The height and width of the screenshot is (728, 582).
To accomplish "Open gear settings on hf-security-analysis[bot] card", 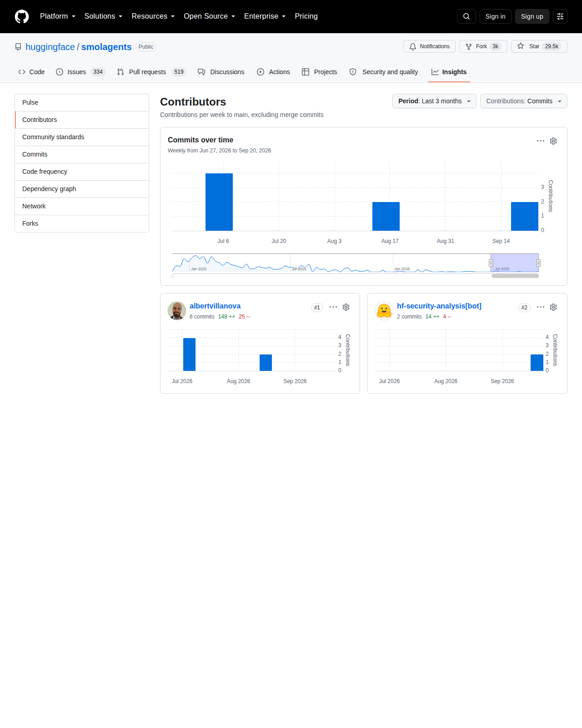I will point(553,307).
